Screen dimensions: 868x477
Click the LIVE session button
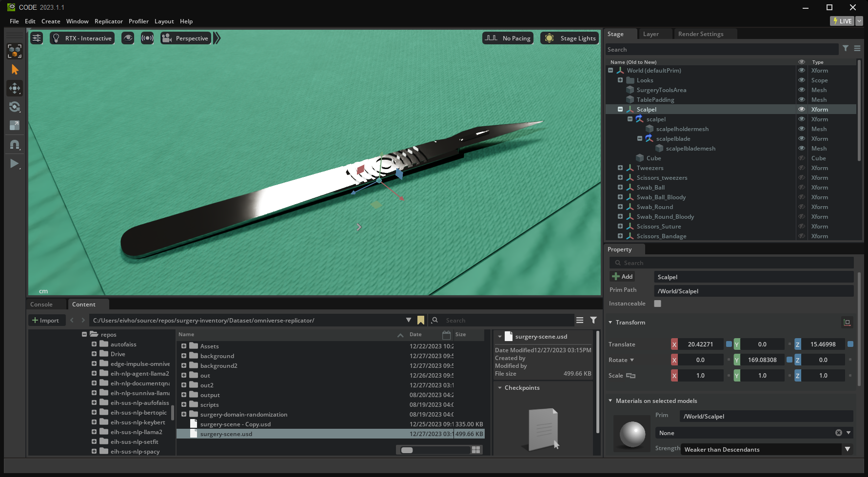(x=842, y=21)
